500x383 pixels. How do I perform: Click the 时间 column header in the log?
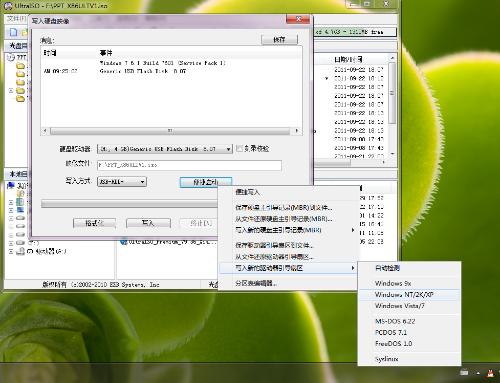(x=50, y=53)
